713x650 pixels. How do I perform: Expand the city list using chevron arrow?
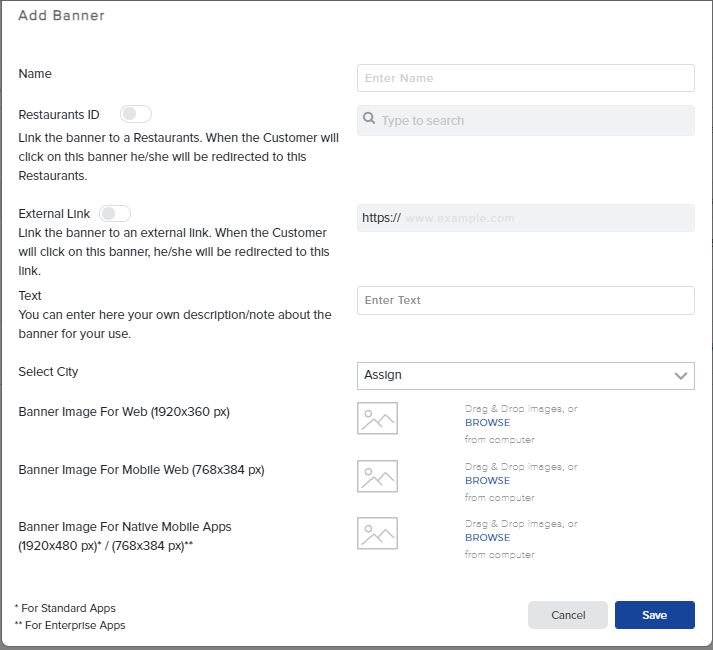681,376
